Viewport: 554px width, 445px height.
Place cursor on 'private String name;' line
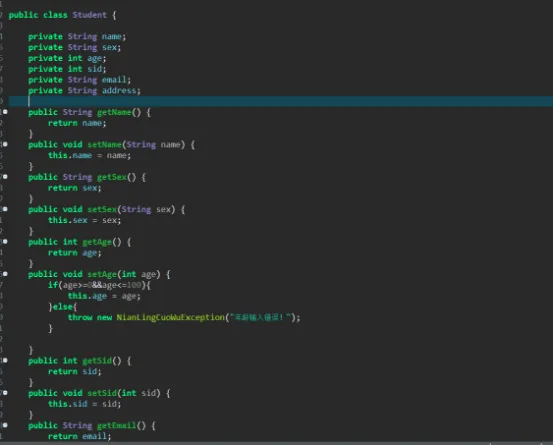tap(77, 36)
